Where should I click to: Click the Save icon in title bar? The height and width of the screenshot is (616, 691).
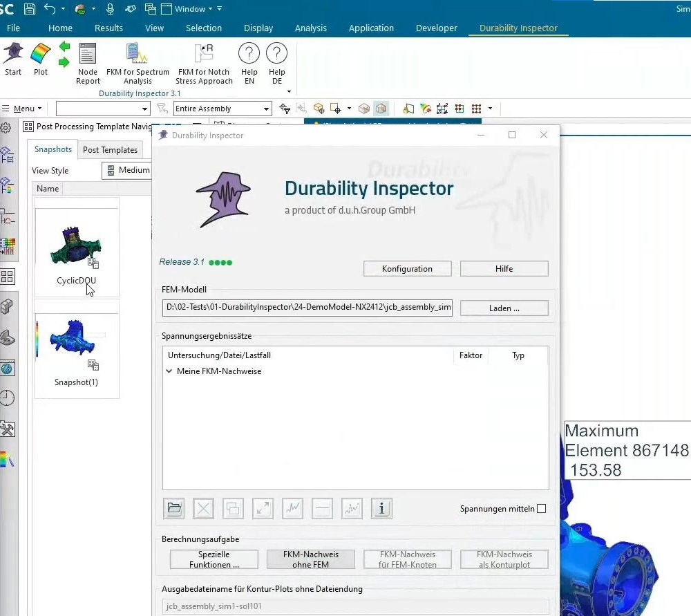click(30, 9)
